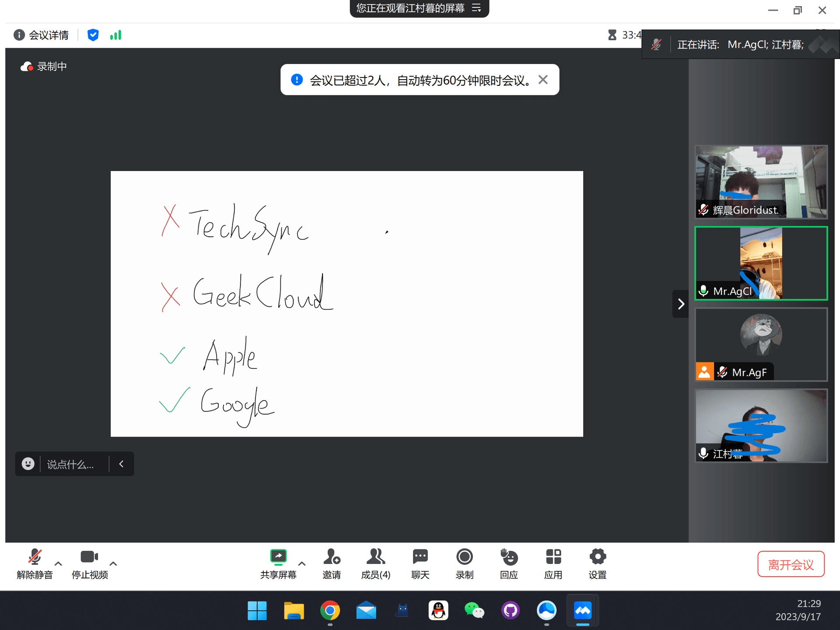The height and width of the screenshot is (630, 840).
Task: Open meeting 设置 settings
Action: 598,564
